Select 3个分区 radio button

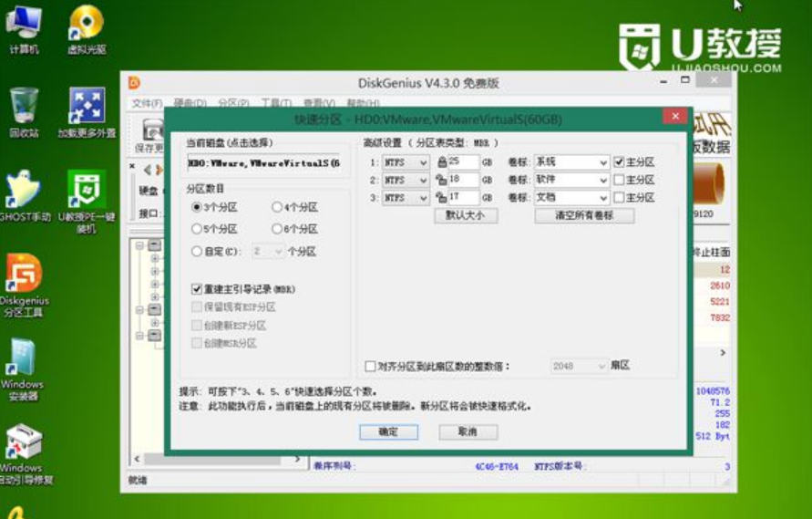(196, 207)
